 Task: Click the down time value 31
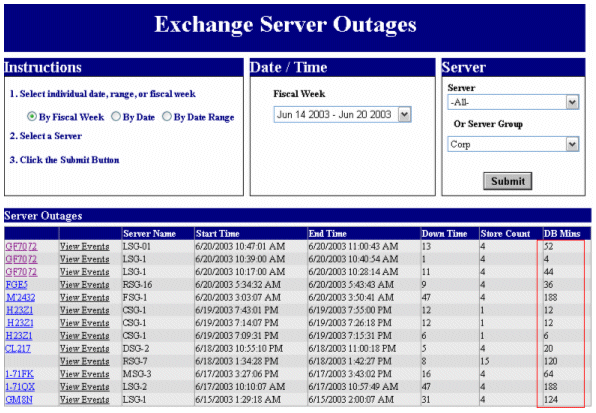[426, 400]
